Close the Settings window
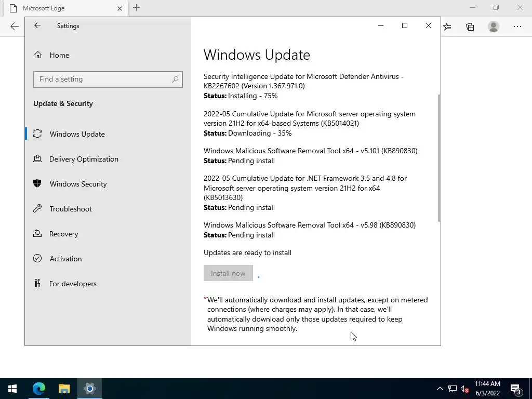 coord(429,25)
